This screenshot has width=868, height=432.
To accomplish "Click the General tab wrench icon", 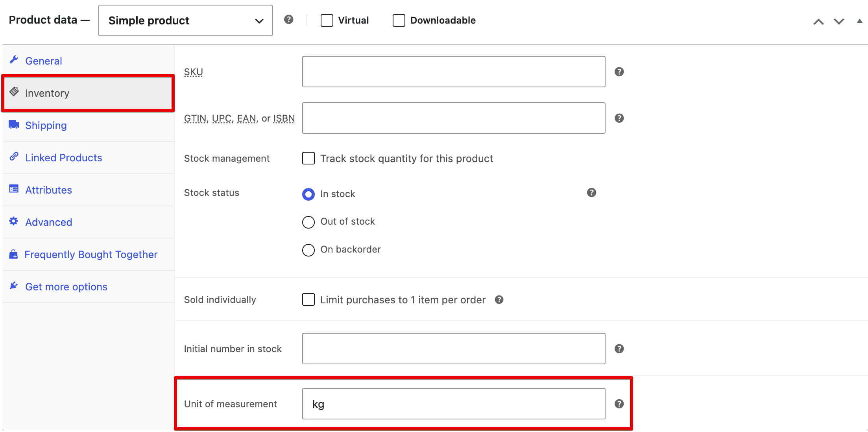I will (14, 60).
